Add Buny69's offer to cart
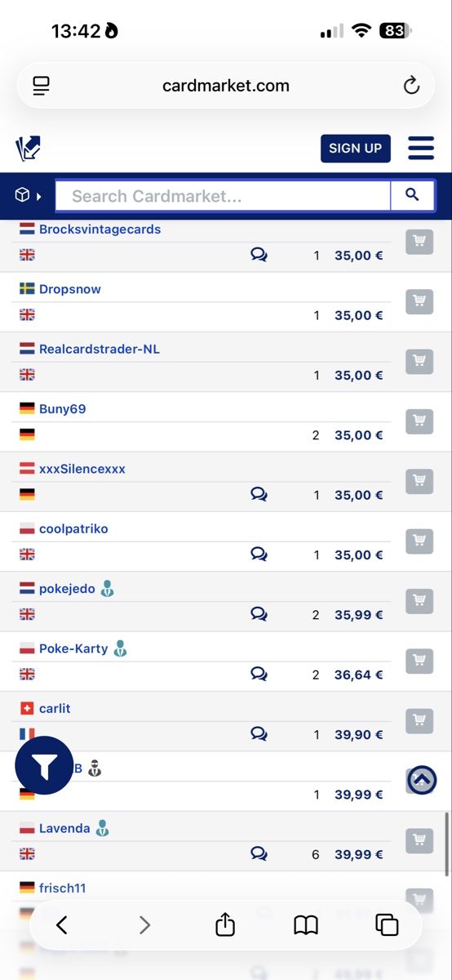Viewport: 452px width, 980px height. click(x=419, y=421)
